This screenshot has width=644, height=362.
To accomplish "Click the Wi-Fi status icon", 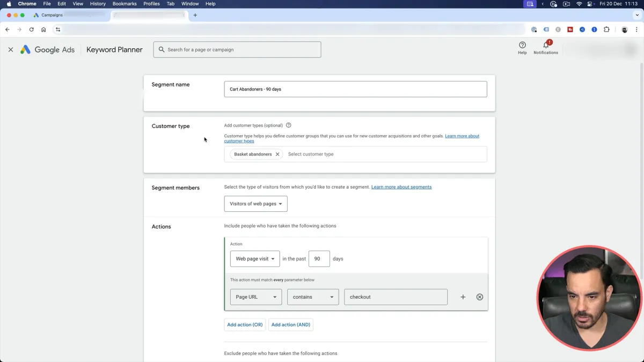I will pos(579,4).
